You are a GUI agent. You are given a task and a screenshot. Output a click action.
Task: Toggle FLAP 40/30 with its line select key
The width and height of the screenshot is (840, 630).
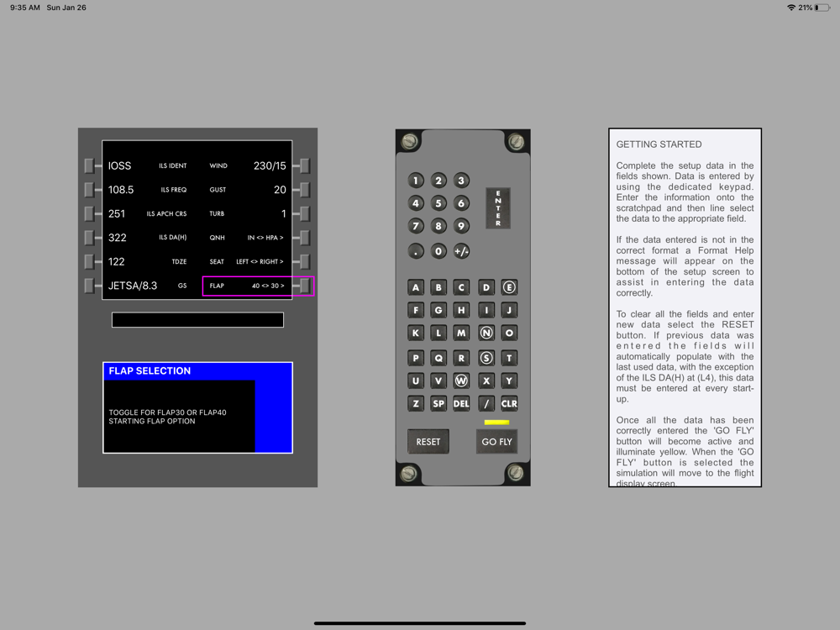(305, 286)
